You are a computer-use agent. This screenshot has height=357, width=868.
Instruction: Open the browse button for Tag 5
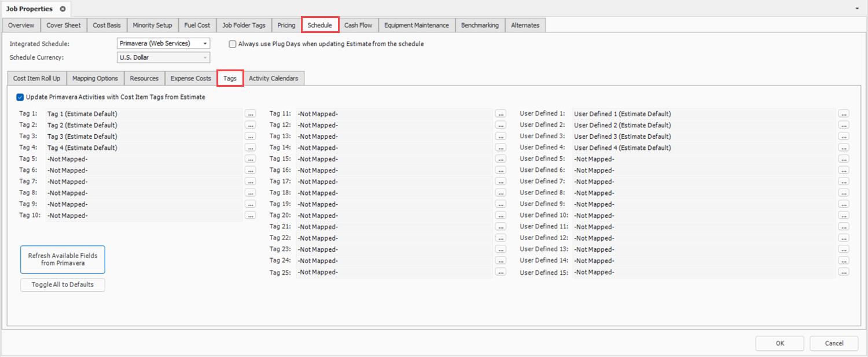pyautogui.click(x=250, y=159)
